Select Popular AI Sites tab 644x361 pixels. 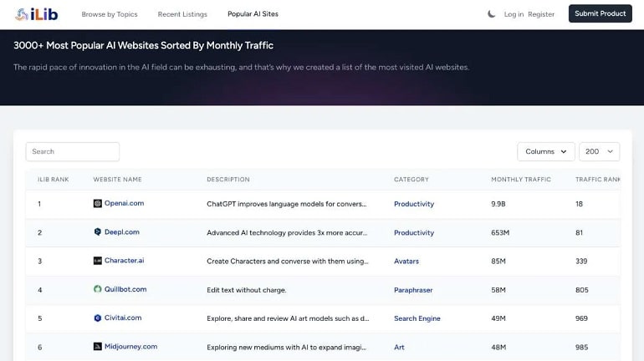253,14
